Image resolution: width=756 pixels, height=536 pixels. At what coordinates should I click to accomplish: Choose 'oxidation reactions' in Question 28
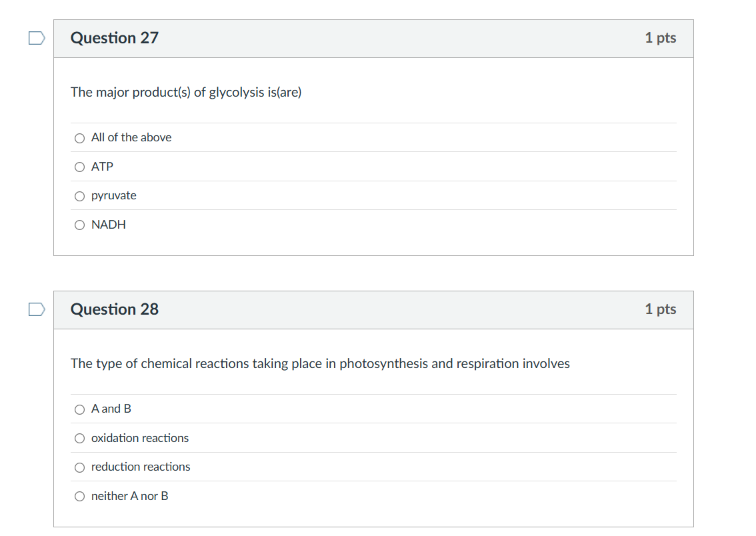pos(79,438)
